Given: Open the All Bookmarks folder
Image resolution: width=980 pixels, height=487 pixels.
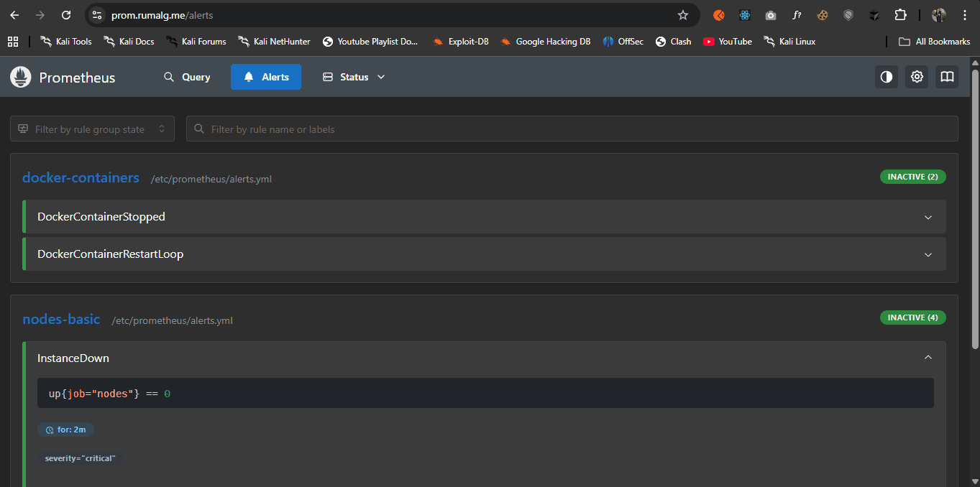Looking at the screenshot, I should click(935, 42).
